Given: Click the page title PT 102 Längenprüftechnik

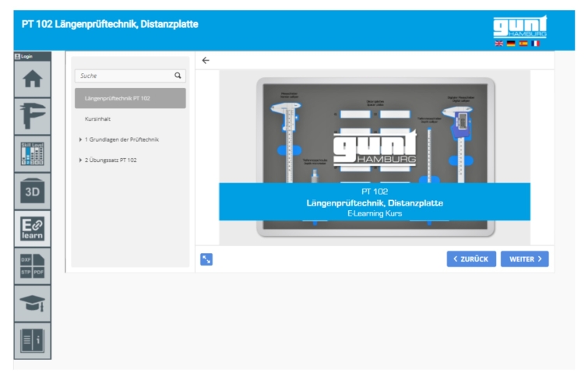Looking at the screenshot, I should coord(110,24).
